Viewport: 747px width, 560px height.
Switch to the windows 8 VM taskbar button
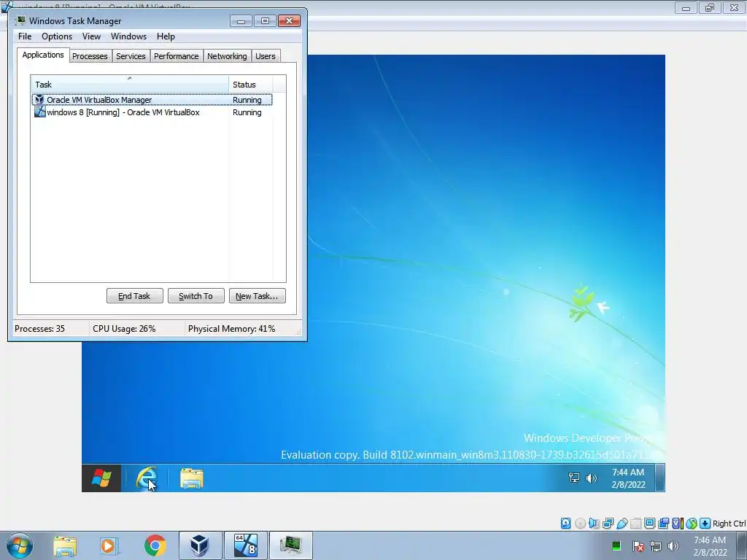pos(246,545)
